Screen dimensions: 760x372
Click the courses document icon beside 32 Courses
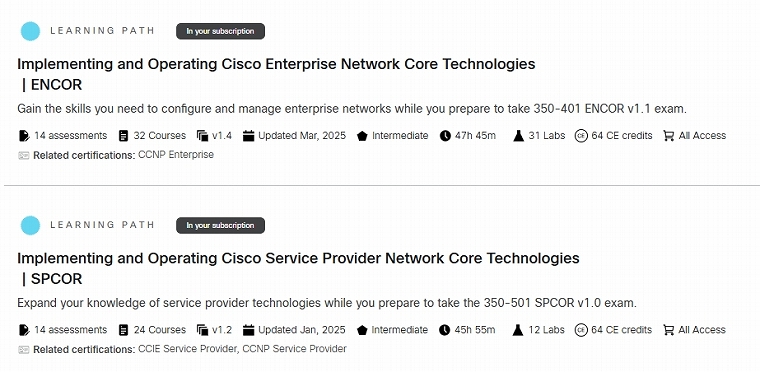coord(124,136)
